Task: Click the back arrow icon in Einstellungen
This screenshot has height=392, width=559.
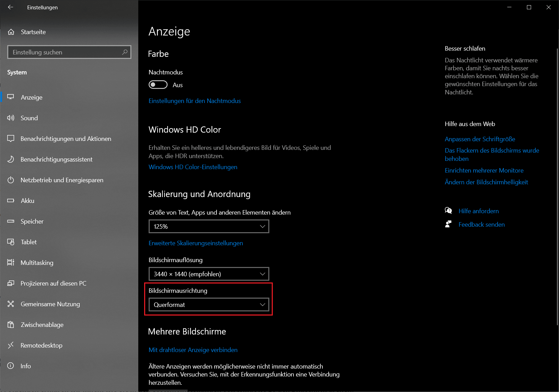Action: tap(10, 7)
